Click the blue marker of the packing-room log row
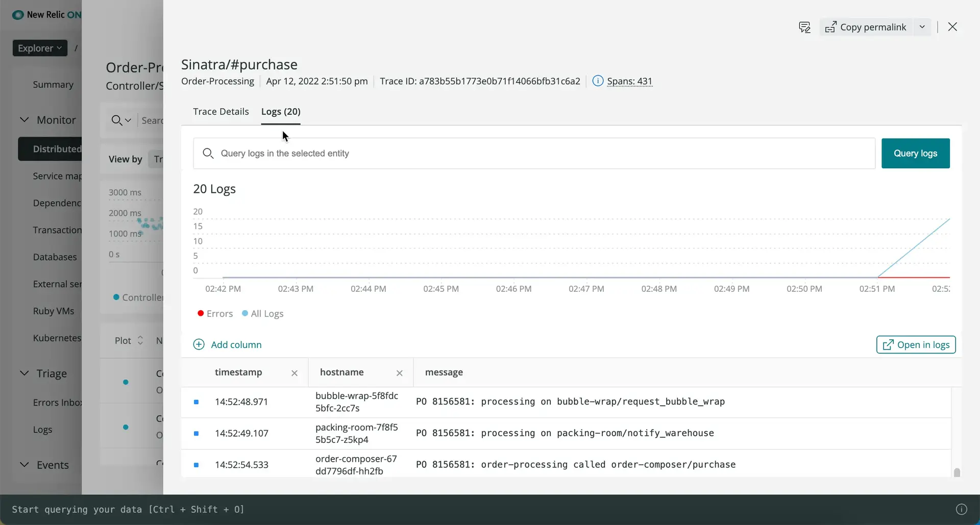This screenshot has width=980, height=525. (x=196, y=434)
